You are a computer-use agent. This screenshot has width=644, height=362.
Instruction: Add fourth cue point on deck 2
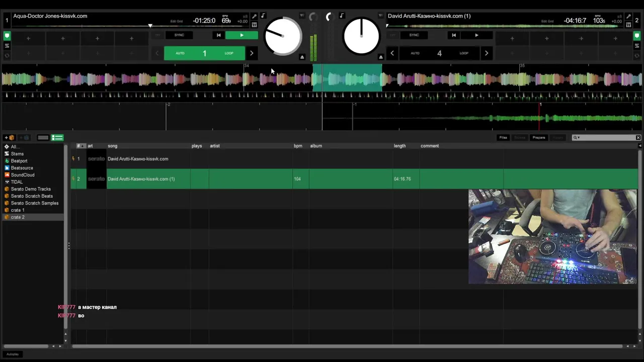coord(615,38)
